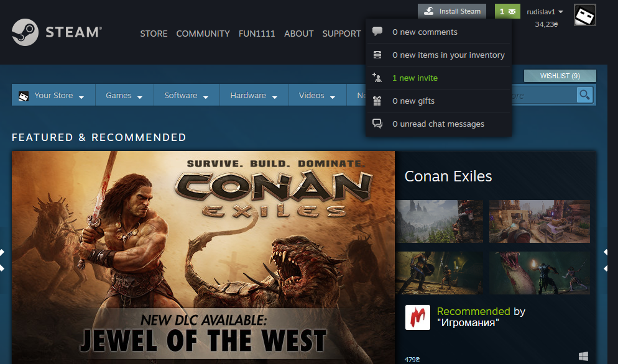Expand the Hardware dropdown
618x364 pixels.
click(274, 97)
